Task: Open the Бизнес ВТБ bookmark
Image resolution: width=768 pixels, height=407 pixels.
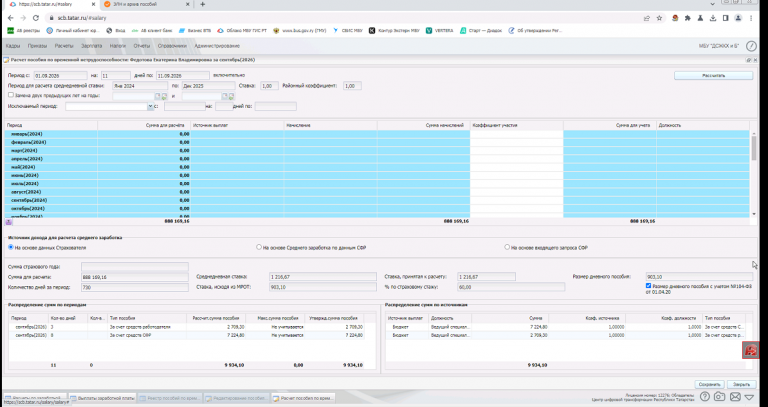Action: point(196,30)
